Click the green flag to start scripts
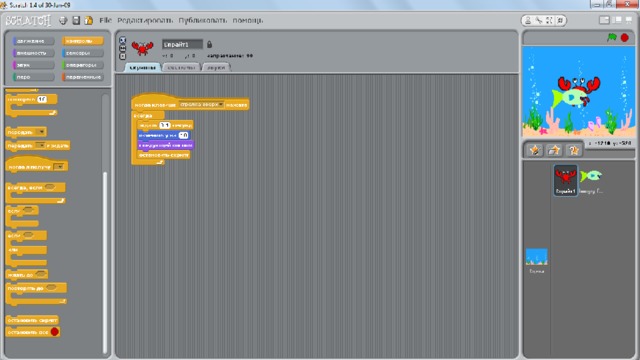The width and height of the screenshot is (640, 360). point(611,38)
